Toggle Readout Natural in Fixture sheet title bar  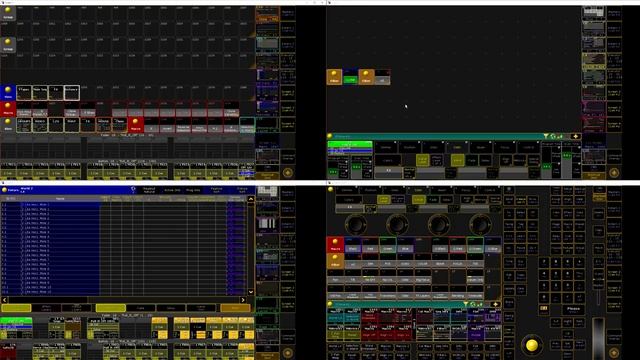click(x=149, y=190)
